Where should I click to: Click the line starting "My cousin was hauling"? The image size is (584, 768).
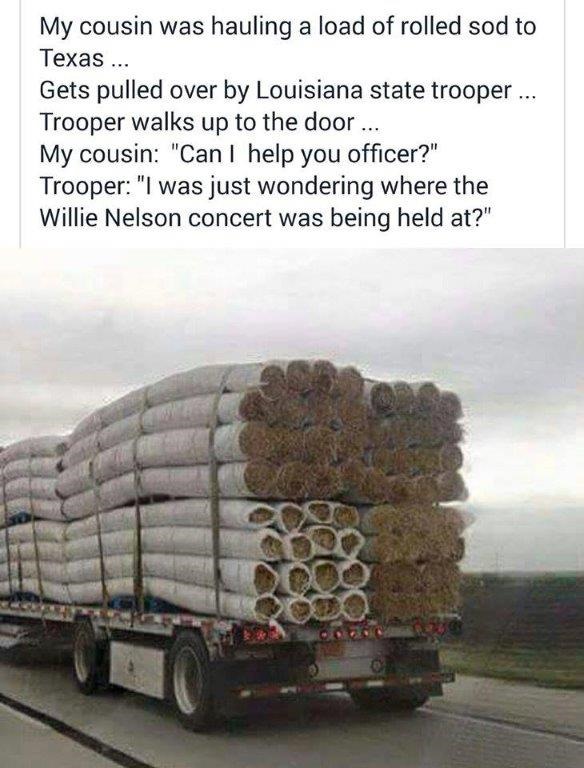[x=288, y=26]
